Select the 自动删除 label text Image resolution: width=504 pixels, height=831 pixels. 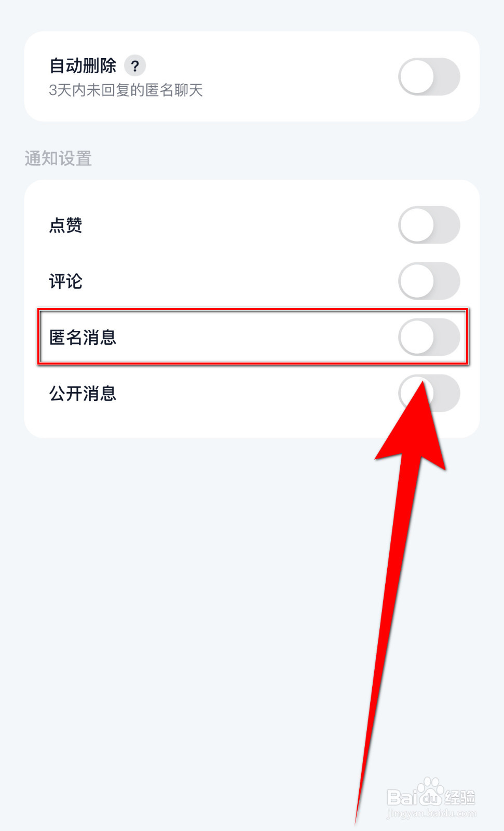point(83,66)
